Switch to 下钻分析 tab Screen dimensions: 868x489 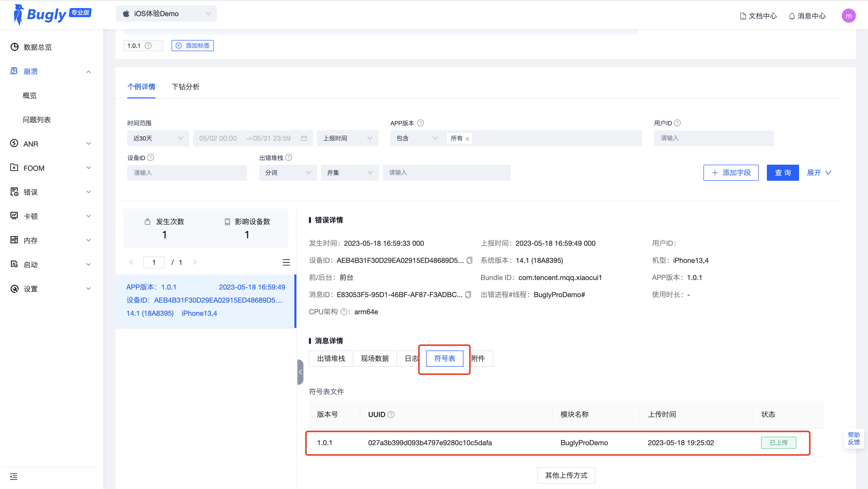[186, 87]
